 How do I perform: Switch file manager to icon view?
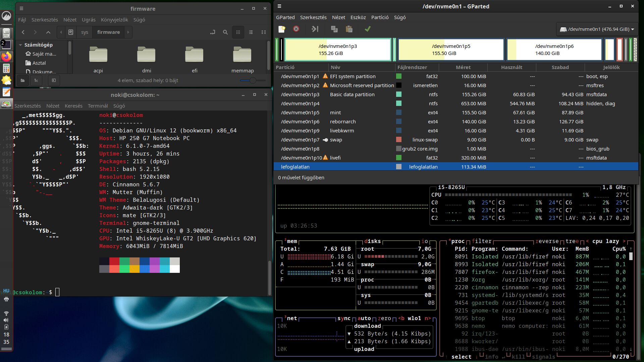(x=238, y=32)
